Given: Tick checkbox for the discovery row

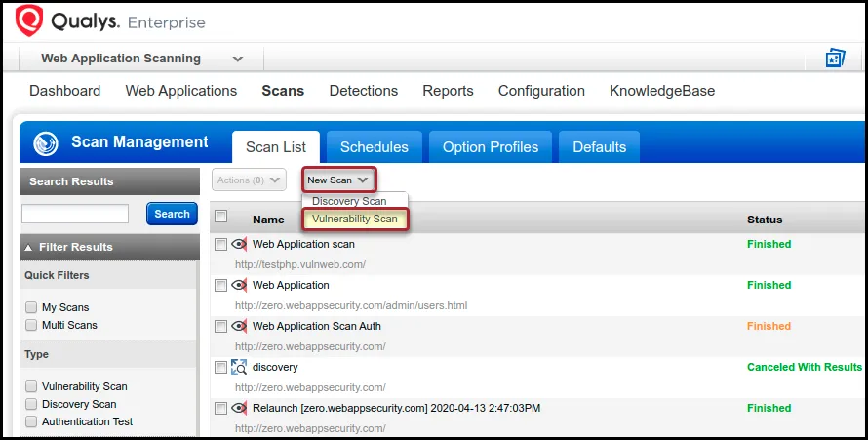Looking at the screenshot, I should [x=220, y=367].
